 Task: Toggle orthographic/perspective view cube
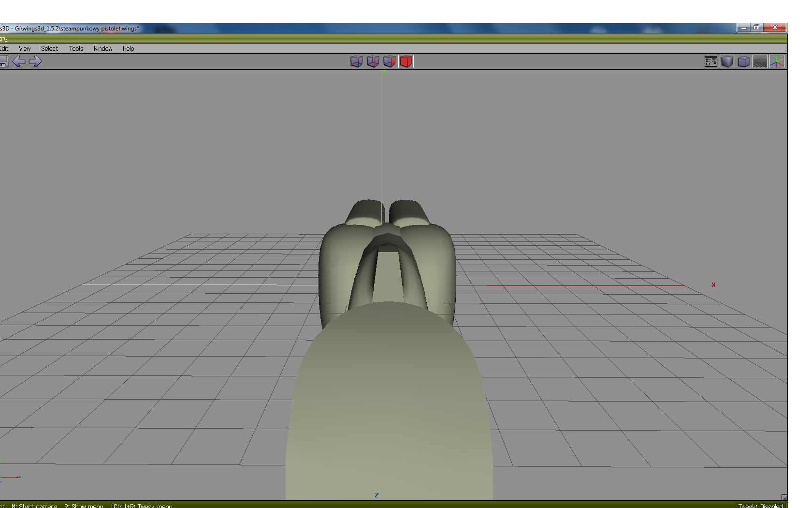(x=743, y=61)
